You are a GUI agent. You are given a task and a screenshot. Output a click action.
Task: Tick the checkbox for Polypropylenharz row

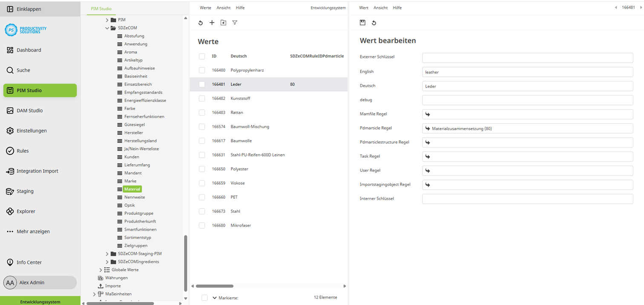(x=202, y=70)
